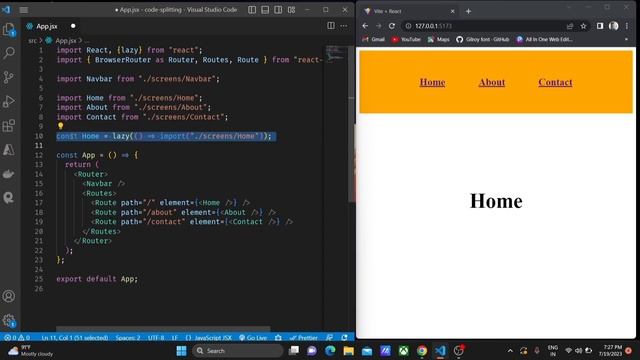The width and height of the screenshot is (640, 360).
Task: Open the Customize Layout icon
Action: [x=291, y=10]
